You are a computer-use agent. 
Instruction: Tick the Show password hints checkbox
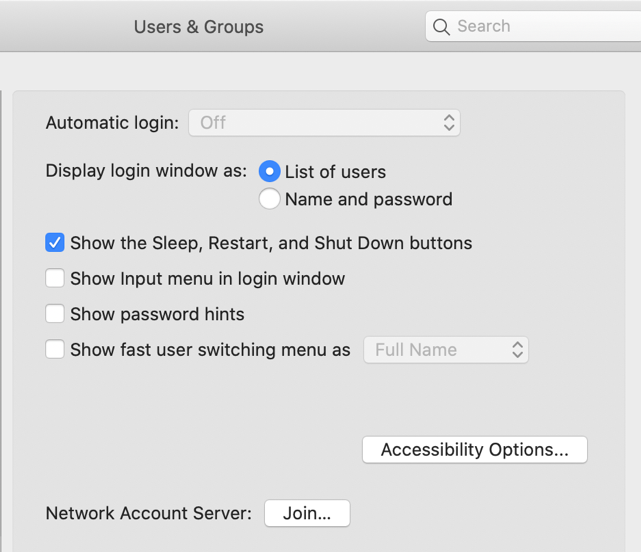pos(55,314)
